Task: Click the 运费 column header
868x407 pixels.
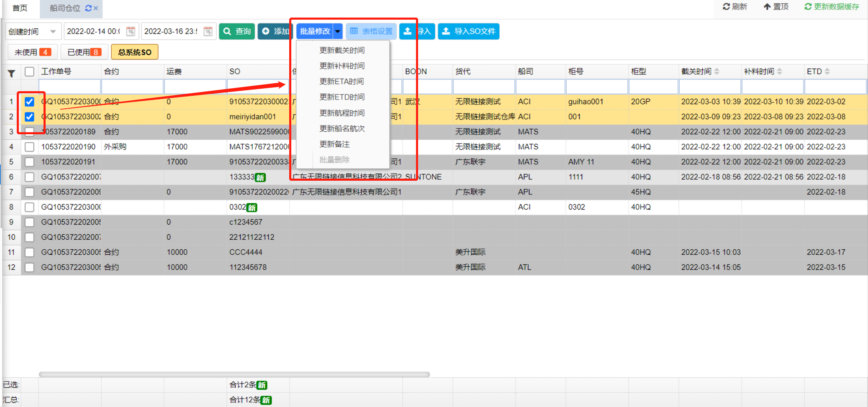Action: click(x=195, y=72)
